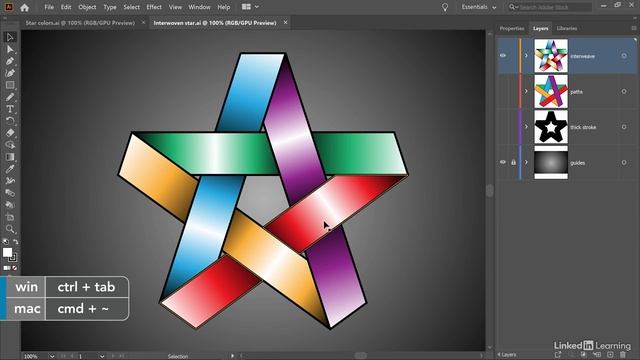This screenshot has width=640, height=360.
Task: Expand the thick stroke layer chevron
Action: [526, 127]
